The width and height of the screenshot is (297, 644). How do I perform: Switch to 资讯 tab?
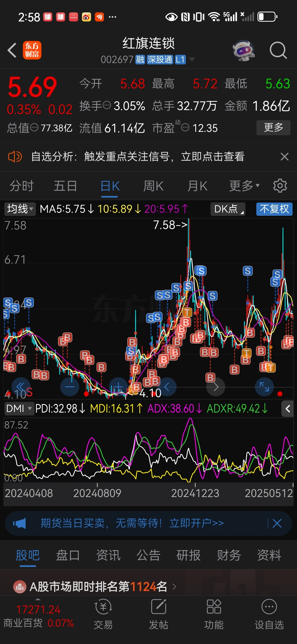coord(108,555)
